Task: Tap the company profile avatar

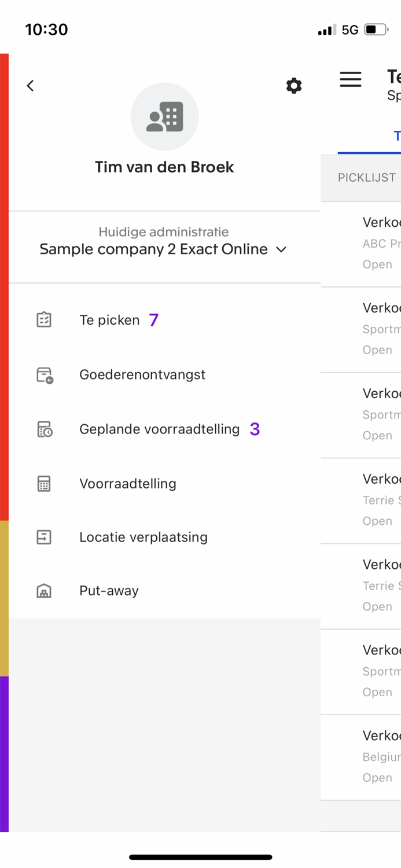Action: coord(164,116)
